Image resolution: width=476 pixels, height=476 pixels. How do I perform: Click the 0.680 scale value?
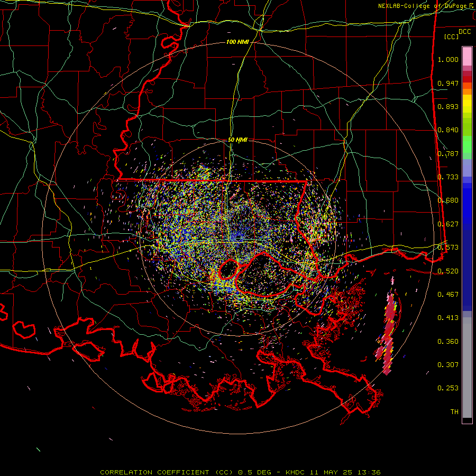(448, 200)
